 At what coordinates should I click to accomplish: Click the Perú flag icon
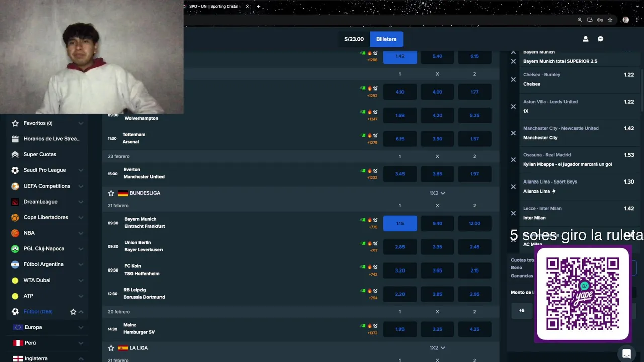pyautogui.click(x=18, y=343)
